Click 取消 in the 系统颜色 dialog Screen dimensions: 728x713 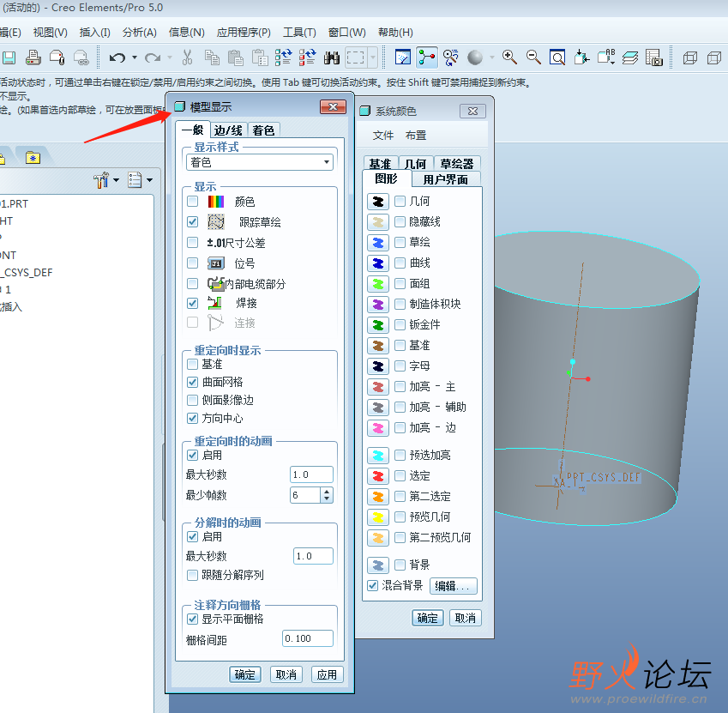[x=466, y=619]
